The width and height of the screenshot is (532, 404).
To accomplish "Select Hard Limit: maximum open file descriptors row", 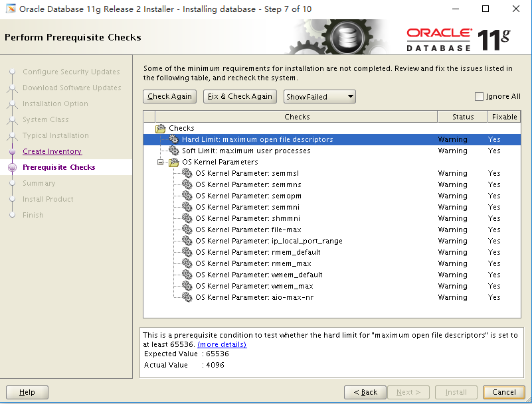I will tap(332, 139).
